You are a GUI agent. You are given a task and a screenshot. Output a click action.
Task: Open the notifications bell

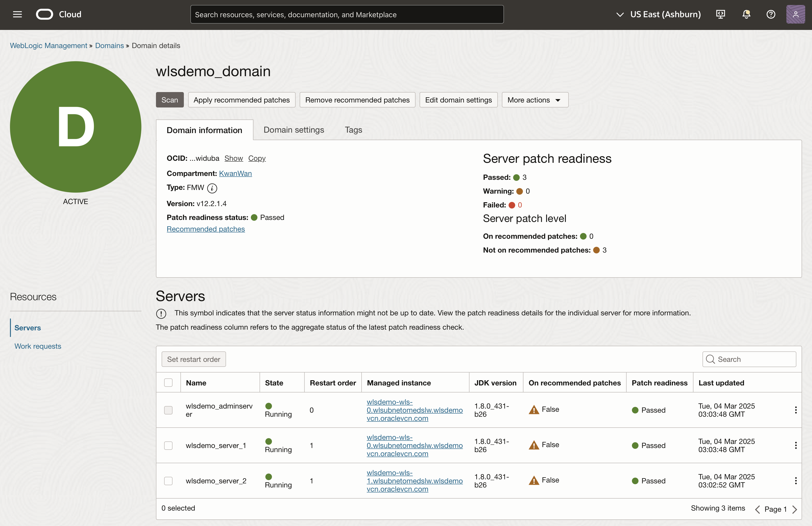point(746,14)
